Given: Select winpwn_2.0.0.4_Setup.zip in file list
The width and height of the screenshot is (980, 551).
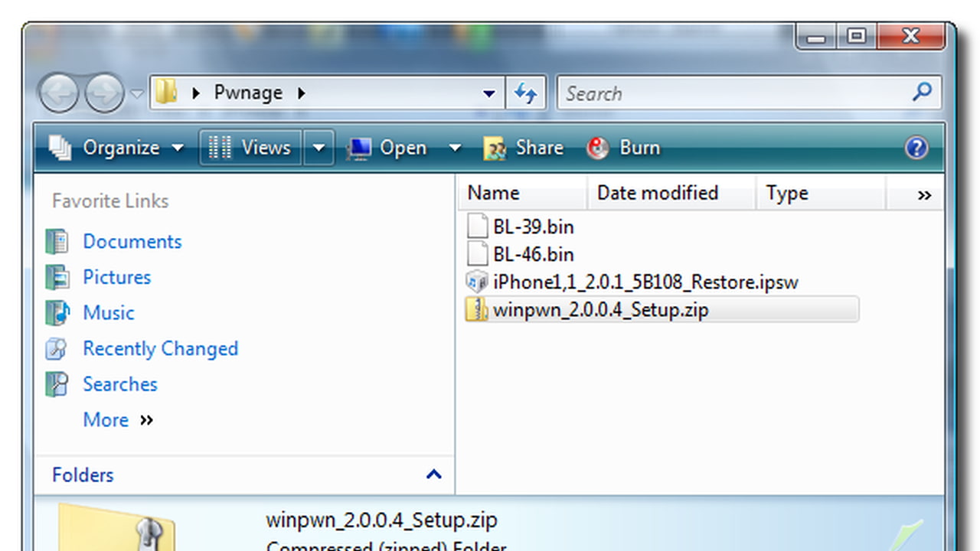Looking at the screenshot, I should 661,309.
